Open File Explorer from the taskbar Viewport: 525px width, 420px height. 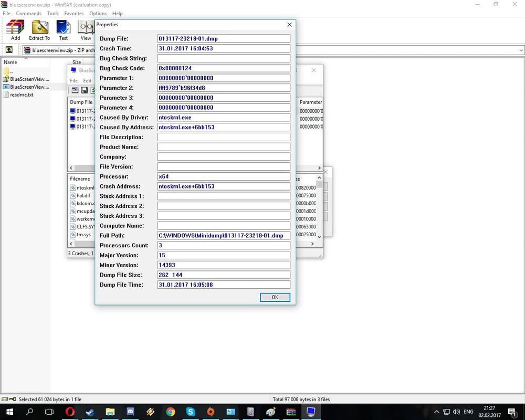pyautogui.click(x=110, y=412)
